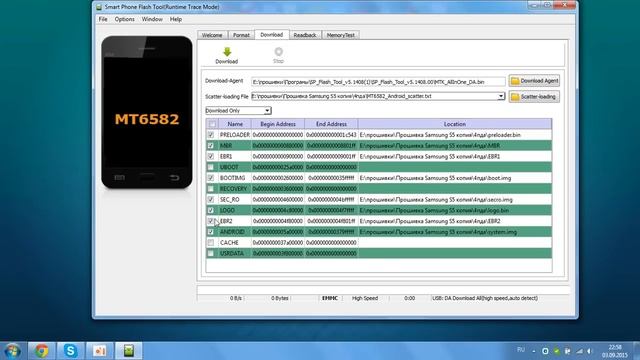Click the High Speed status entry
Screen dimensions: 640x360
[365, 298]
